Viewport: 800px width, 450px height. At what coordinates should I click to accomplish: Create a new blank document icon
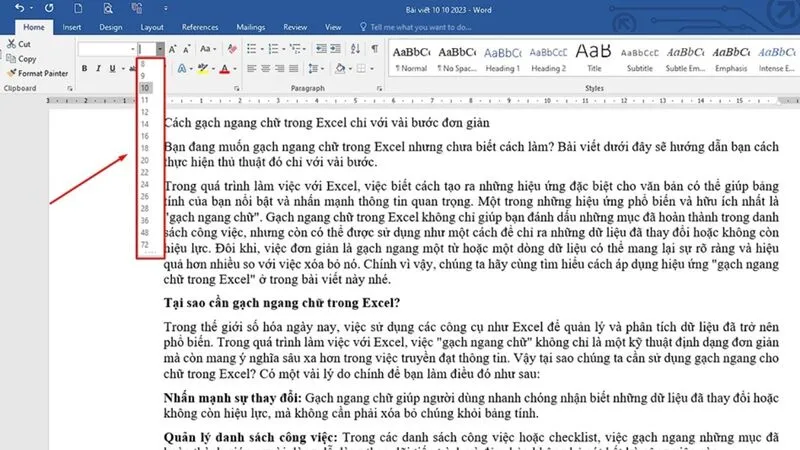78,8
